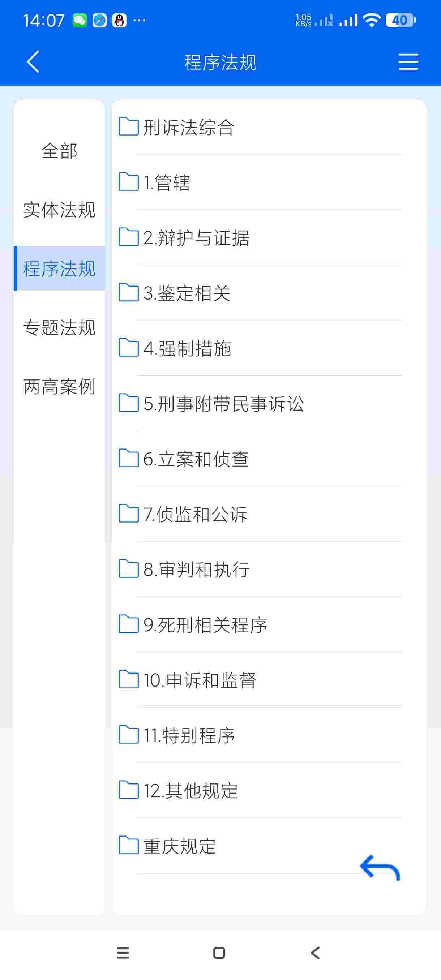Switch to the 专题法规 category

[59, 327]
